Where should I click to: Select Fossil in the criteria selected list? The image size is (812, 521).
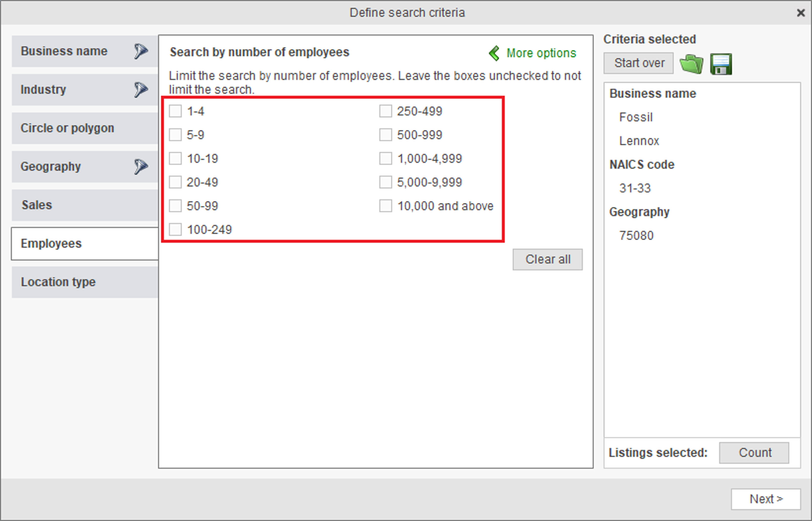pyautogui.click(x=636, y=117)
